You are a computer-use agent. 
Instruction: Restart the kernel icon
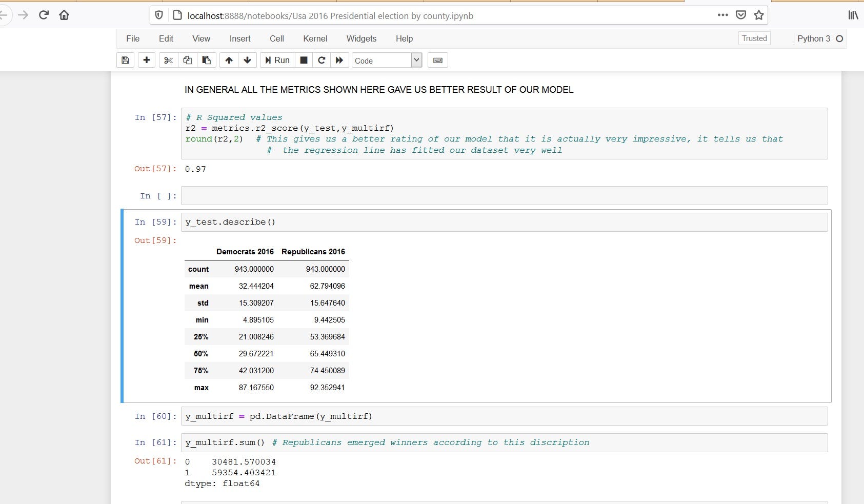322,60
